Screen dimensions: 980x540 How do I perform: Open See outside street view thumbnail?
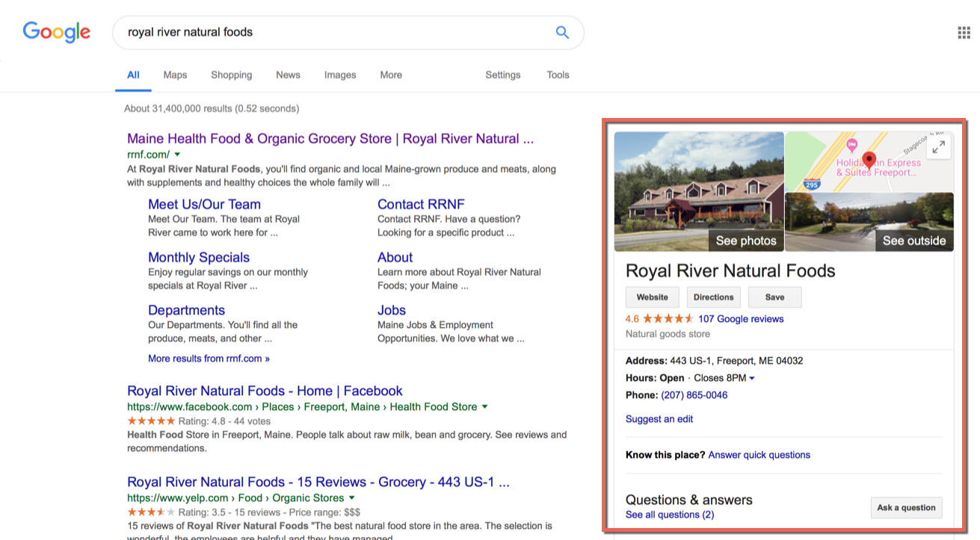pyautogui.click(x=869, y=222)
